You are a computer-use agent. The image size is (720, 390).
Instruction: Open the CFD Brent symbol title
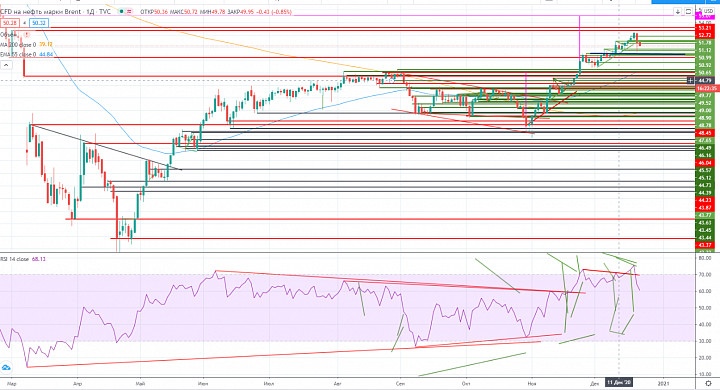[55, 11]
